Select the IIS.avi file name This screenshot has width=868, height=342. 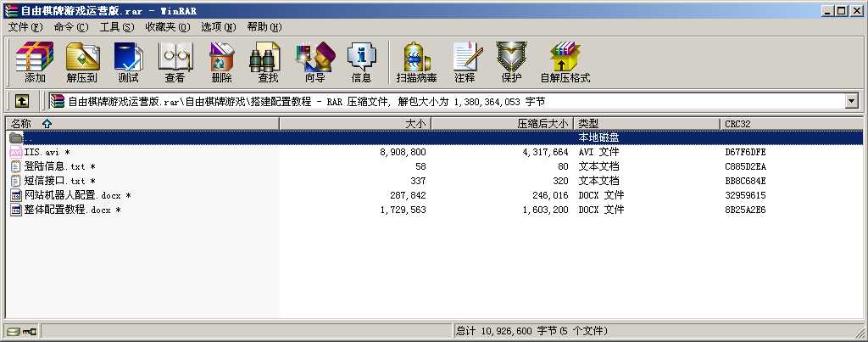[x=47, y=152]
